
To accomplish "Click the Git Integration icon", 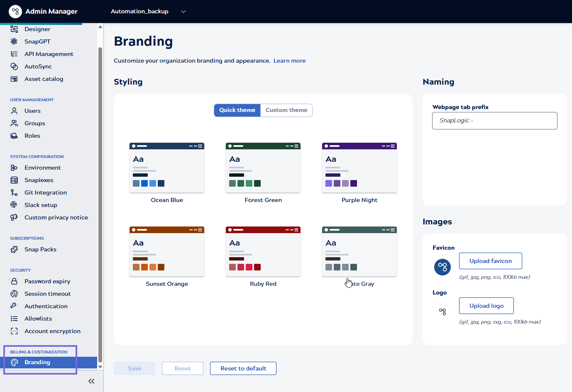I will pyautogui.click(x=14, y=192).
